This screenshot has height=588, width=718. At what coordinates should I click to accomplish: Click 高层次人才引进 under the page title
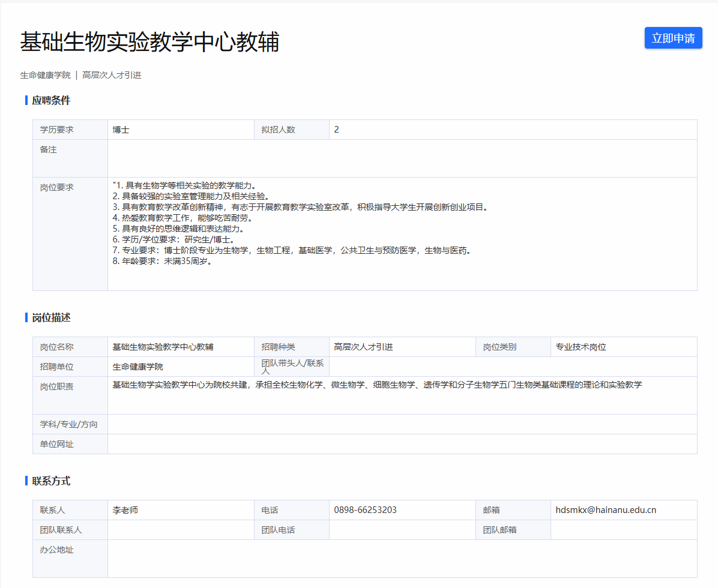(112, 75)
